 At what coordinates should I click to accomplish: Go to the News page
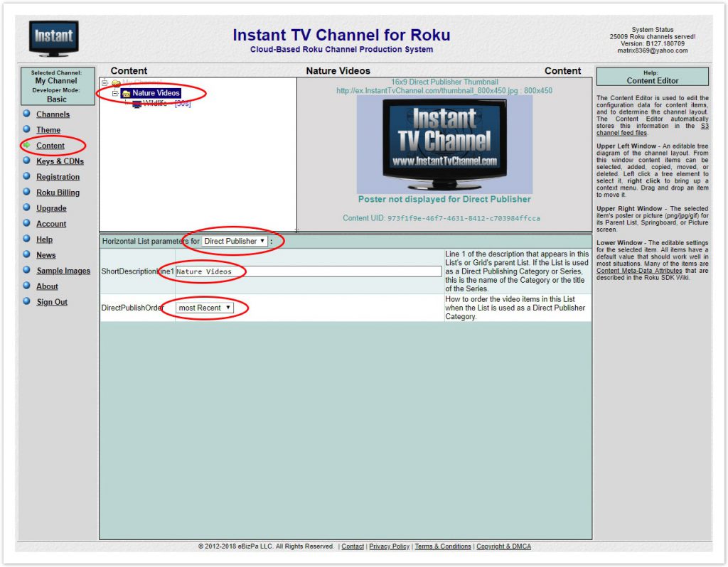pos(46,255)
